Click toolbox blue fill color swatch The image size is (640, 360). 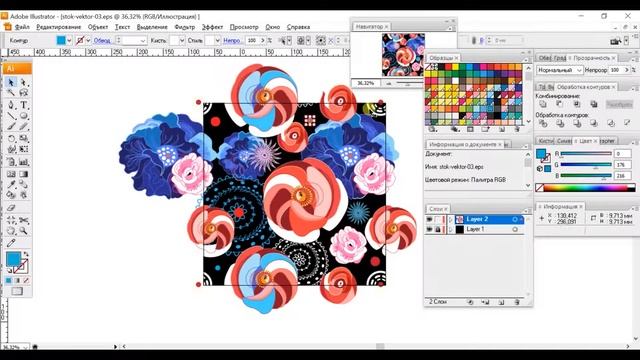[13, 259]
